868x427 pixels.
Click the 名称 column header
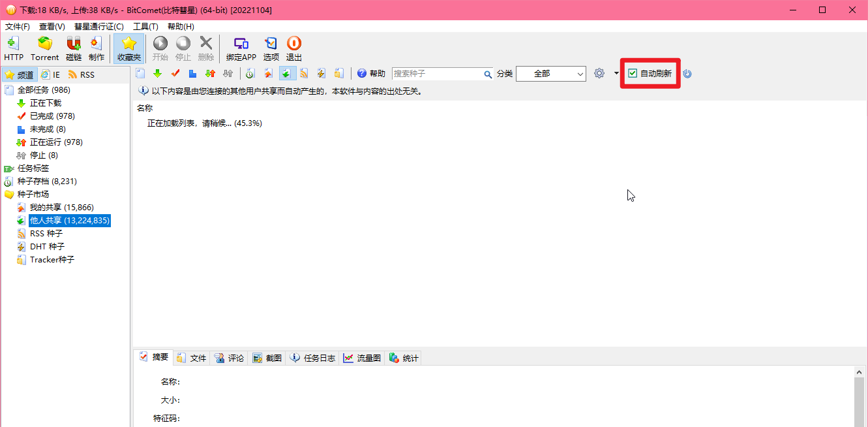point(145,108)
